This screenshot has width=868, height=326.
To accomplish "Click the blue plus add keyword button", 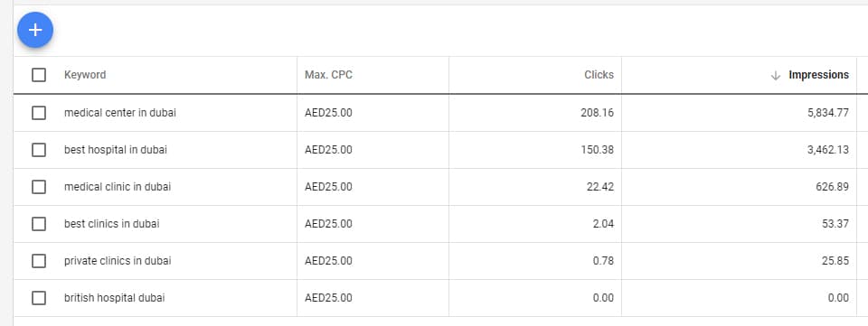I will 35,30.
